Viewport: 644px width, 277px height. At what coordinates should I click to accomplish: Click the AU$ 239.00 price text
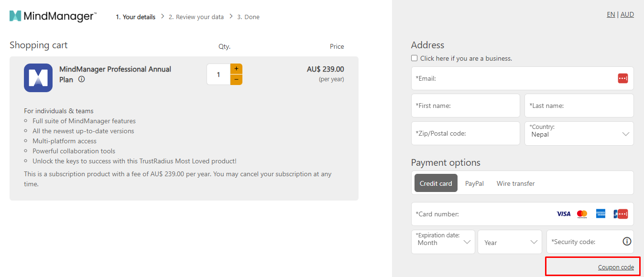(325, 69)
